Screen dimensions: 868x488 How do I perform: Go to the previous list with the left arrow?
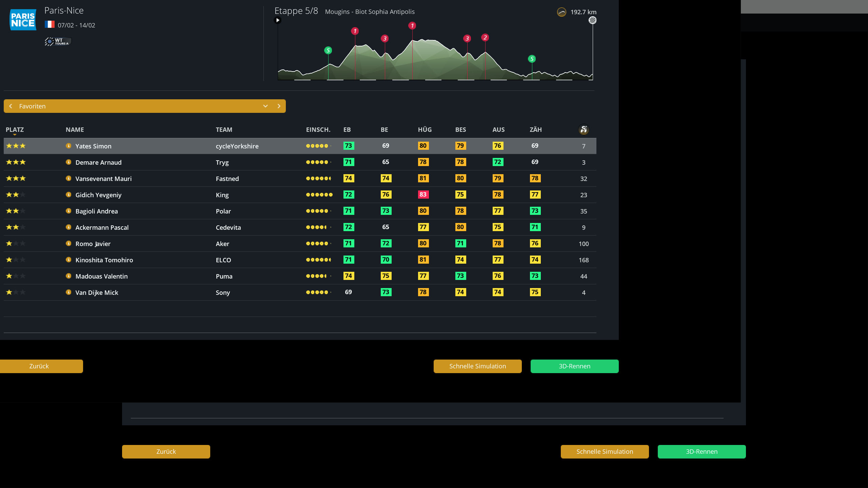[x=11, y=106]
